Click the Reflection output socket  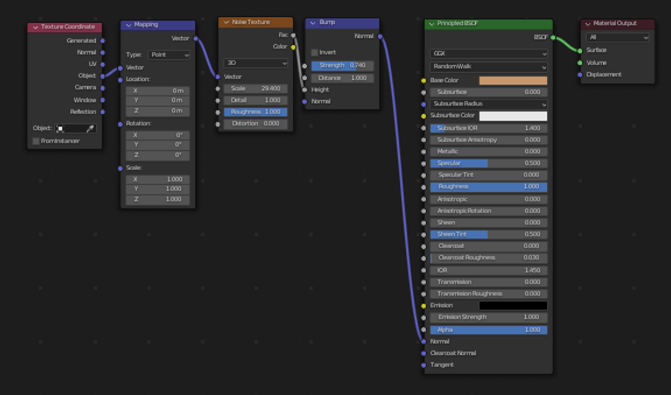tap(103, 112)
